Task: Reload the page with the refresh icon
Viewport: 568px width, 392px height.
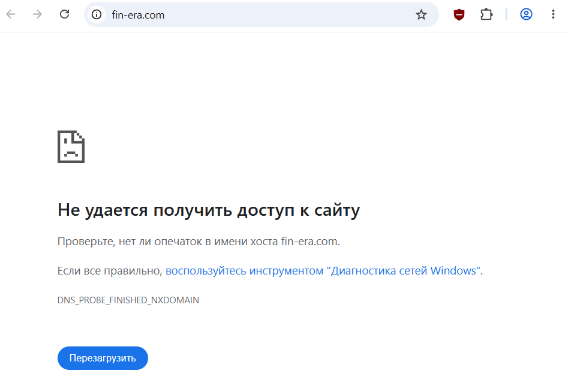Action: pos(65,14)
